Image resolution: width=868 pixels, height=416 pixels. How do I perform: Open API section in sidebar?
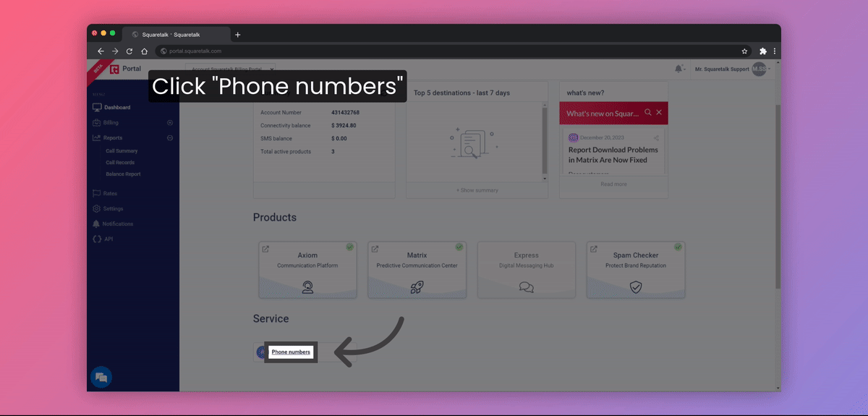click(109, 239)
